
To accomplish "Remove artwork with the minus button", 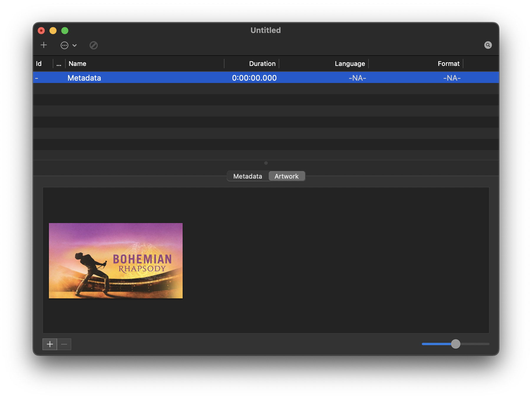I will click(64, 344).
